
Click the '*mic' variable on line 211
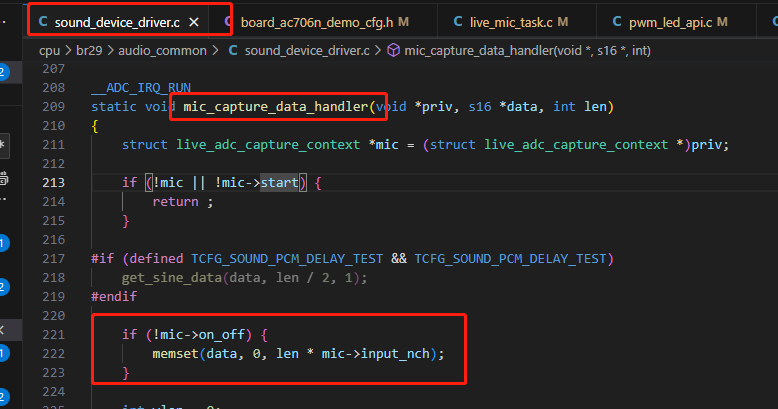pos(384,145)
